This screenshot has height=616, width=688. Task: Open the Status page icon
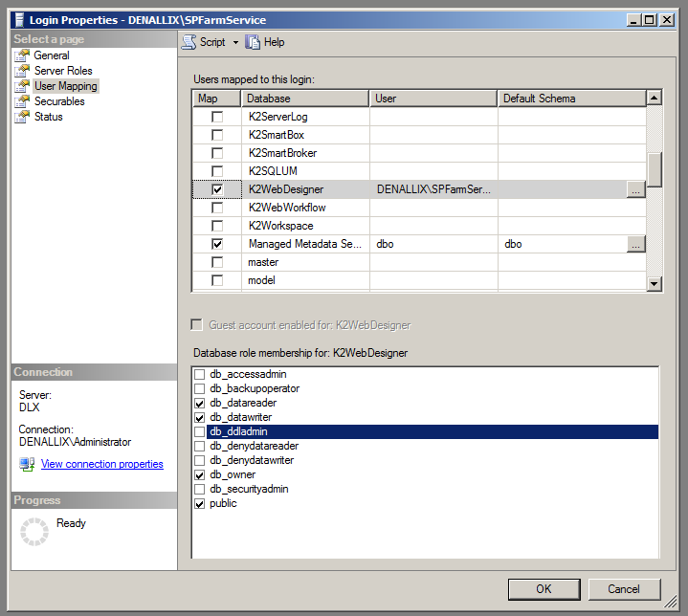(22, 117)
